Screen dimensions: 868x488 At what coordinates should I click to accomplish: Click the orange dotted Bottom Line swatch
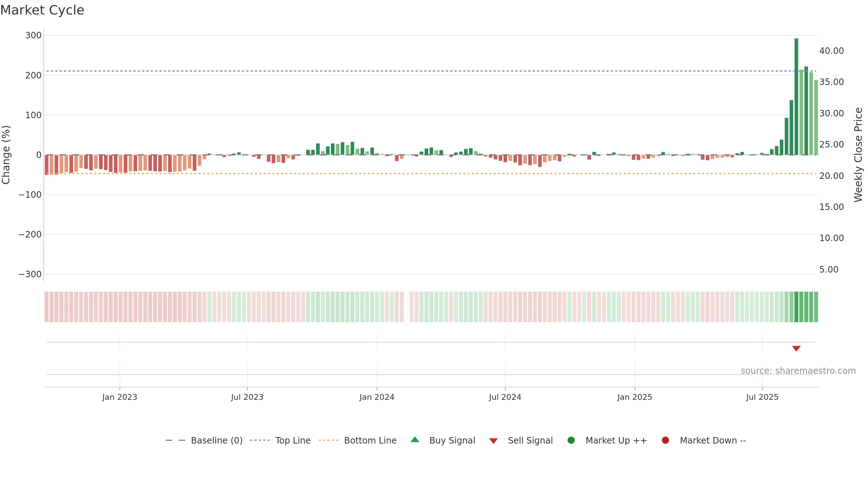pyautogui.click(x=328, y=440)
